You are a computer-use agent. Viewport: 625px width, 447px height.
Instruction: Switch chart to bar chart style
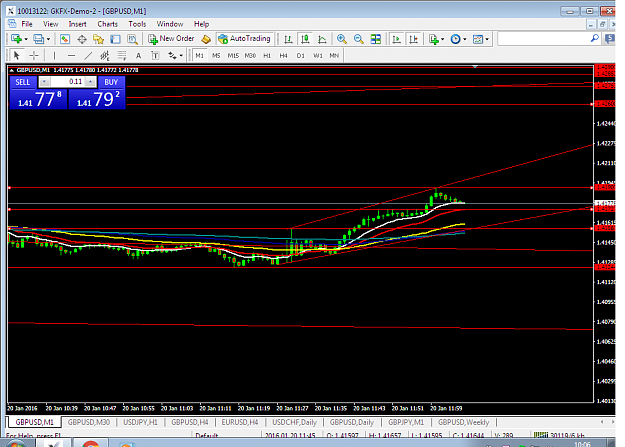click(288, 39)
